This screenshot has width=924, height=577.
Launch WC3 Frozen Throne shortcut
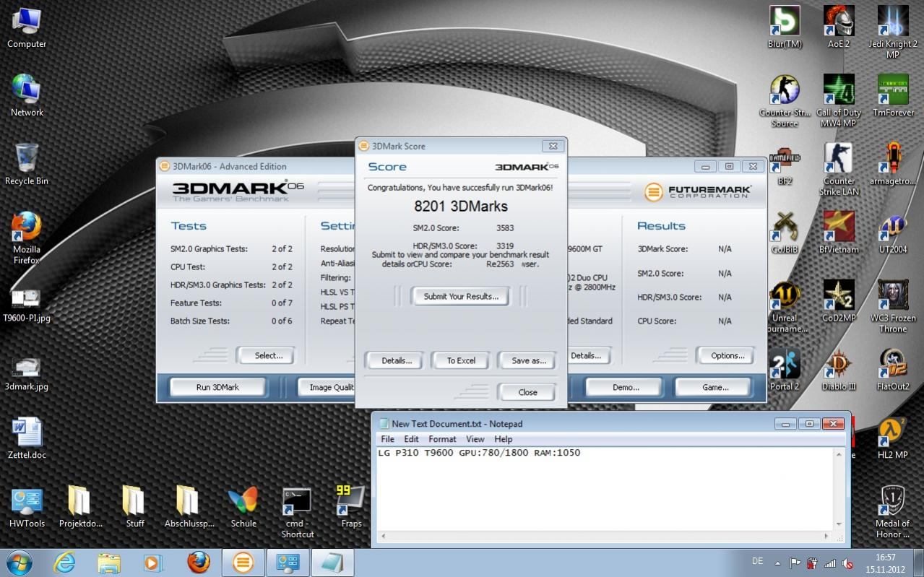893,307
